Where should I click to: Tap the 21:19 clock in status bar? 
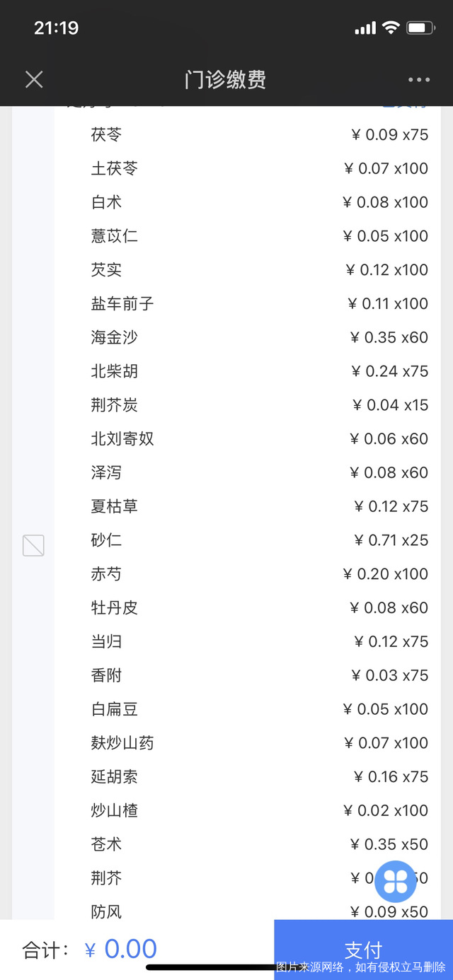click(56, 28)
